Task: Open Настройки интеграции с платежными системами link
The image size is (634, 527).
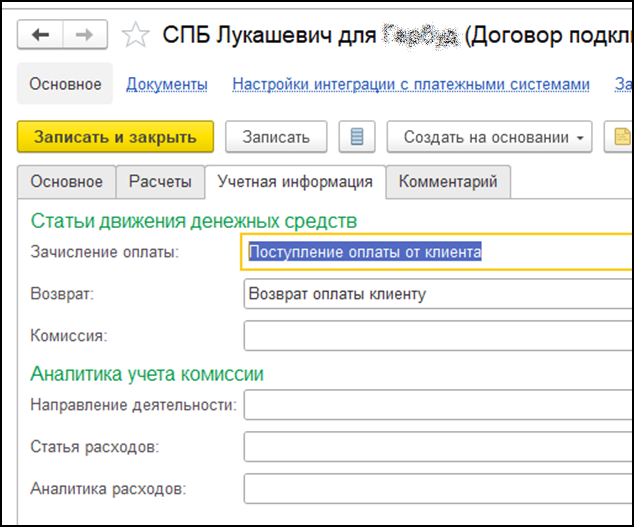Action: (x=411, y=84)
